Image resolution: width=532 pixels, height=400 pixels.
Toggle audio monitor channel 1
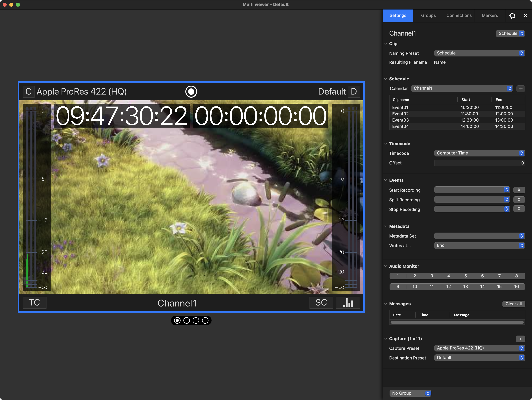pos(398,276)
